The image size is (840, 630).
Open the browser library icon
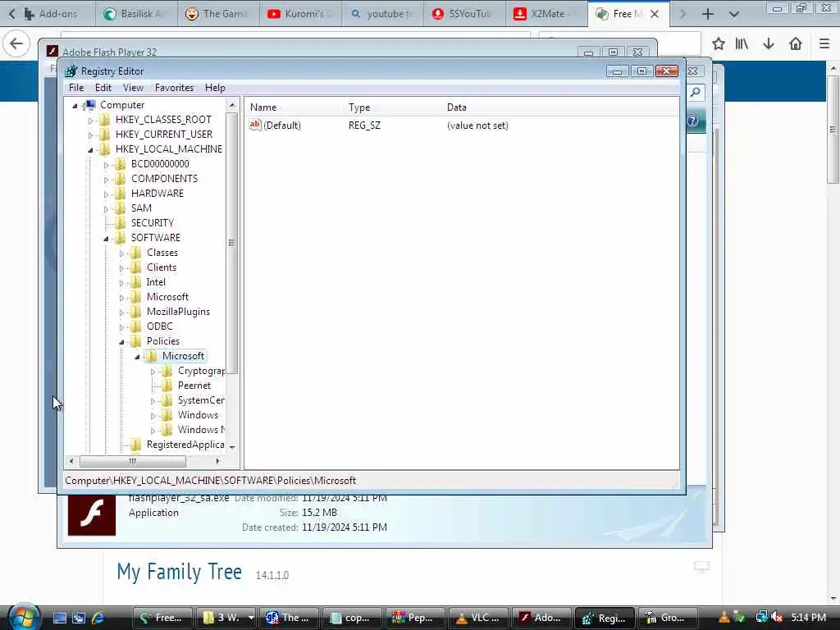(742, 43)
